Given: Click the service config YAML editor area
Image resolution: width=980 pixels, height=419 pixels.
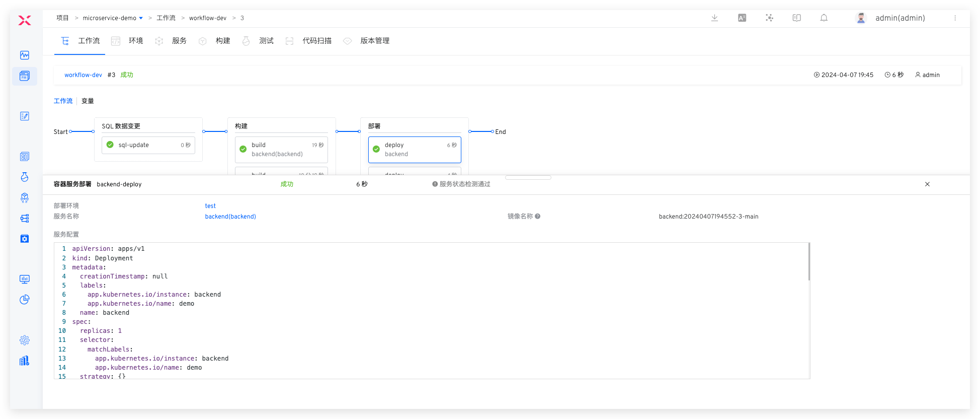Looking at the screenshot, I should click(432, 311).
